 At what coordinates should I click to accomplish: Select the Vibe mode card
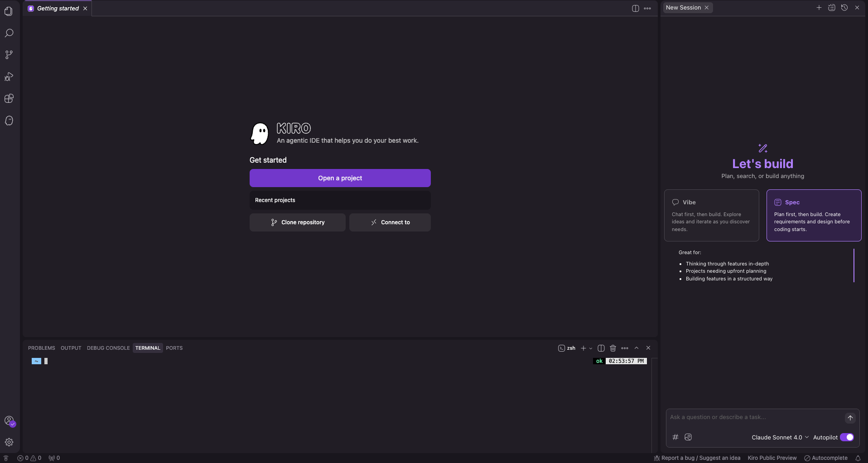click(712, 215)
